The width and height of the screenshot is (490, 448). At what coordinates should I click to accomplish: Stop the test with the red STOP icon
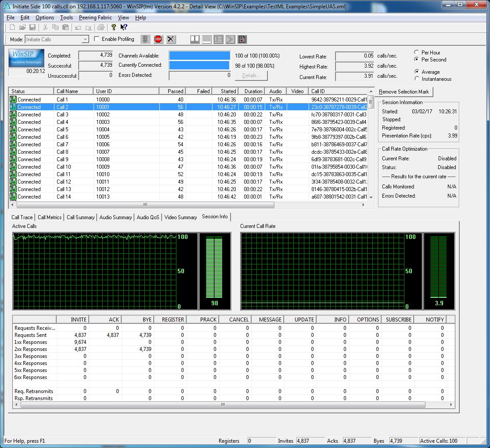(x=158, y=40)
